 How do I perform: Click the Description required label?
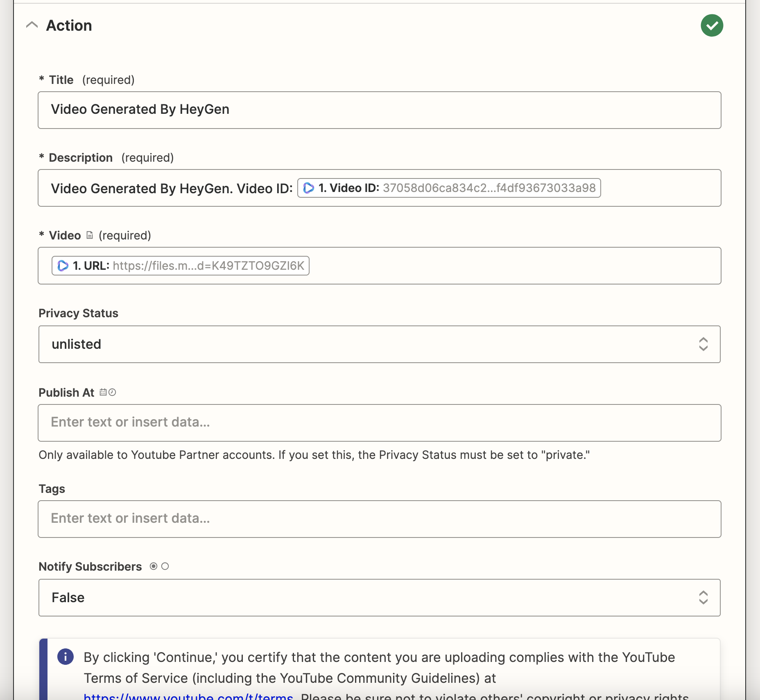click(106, 158)
